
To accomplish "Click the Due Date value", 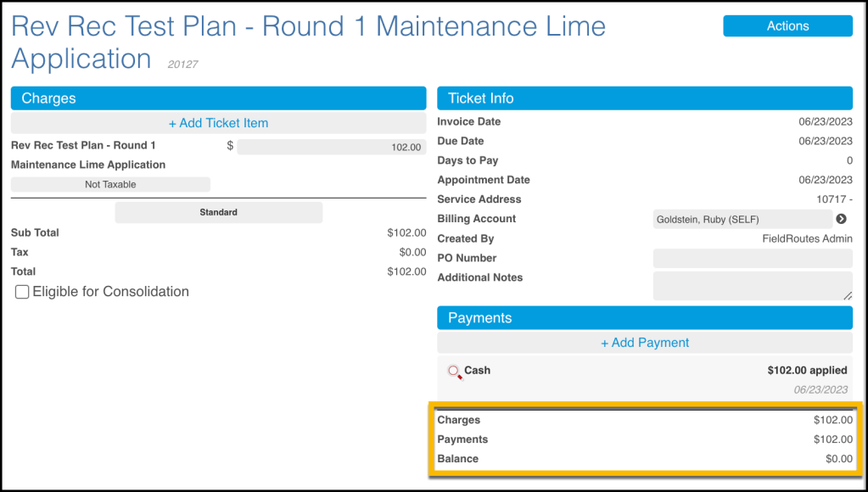I will pos(825,141).
